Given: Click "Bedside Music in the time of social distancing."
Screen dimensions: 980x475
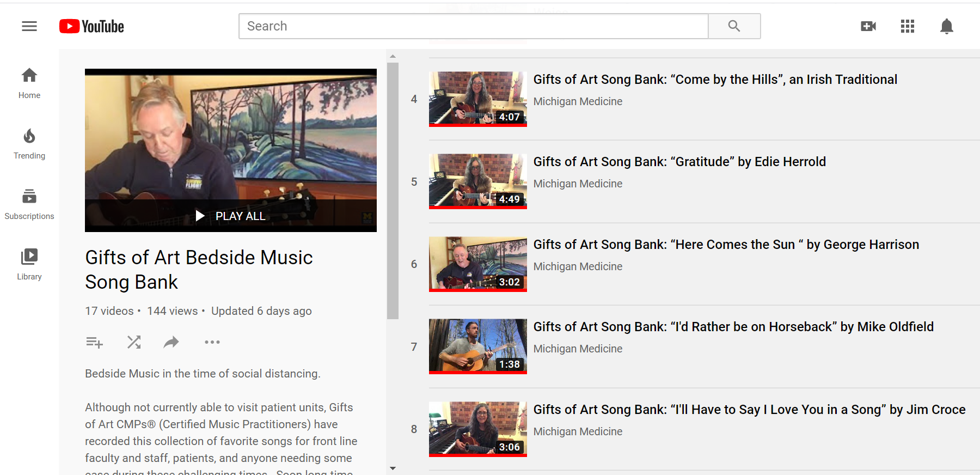Looking at the screenshot, I should 203,374.
